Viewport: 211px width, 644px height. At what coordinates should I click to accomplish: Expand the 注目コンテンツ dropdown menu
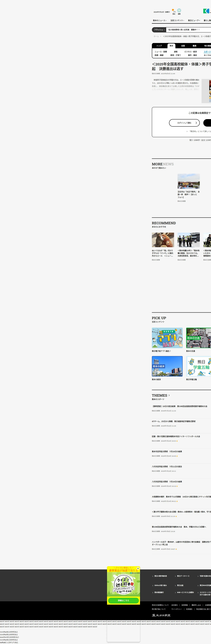[x=177, y=20]
